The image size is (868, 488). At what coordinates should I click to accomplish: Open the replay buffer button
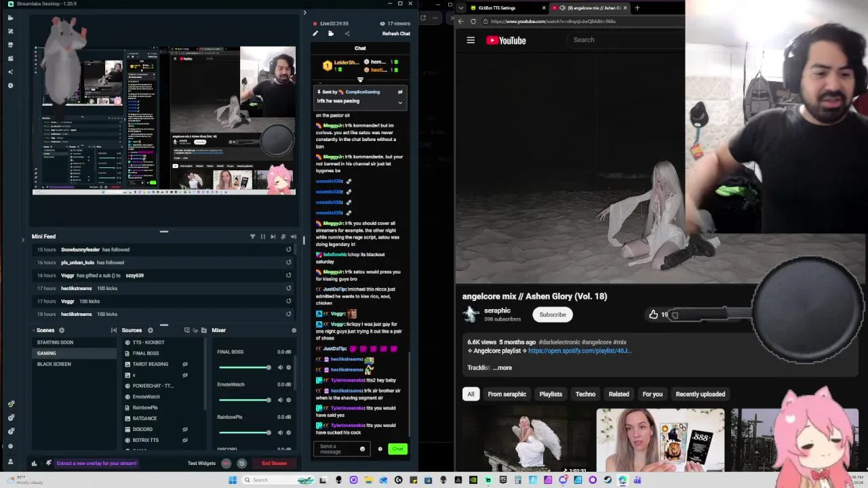(x=241, y=464)
